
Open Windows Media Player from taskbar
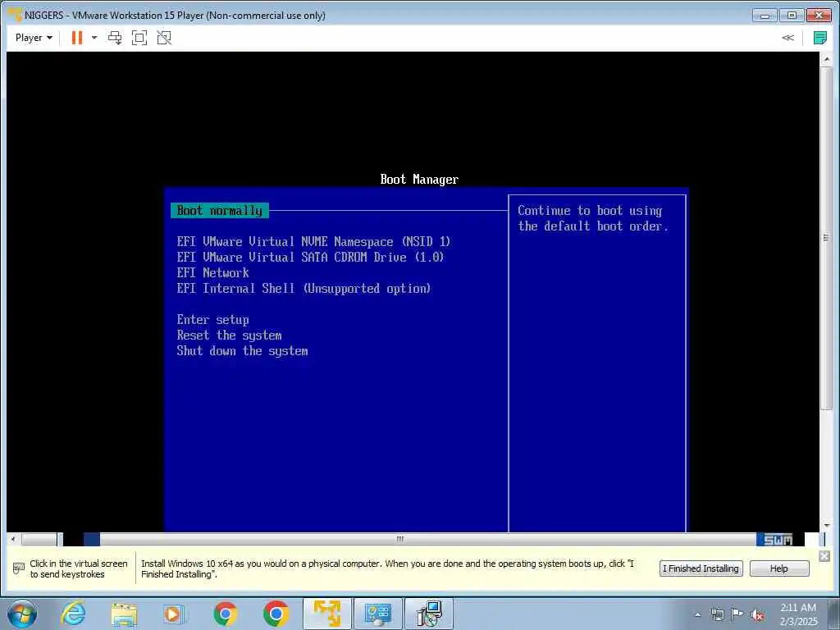click(x=174, y=614)
